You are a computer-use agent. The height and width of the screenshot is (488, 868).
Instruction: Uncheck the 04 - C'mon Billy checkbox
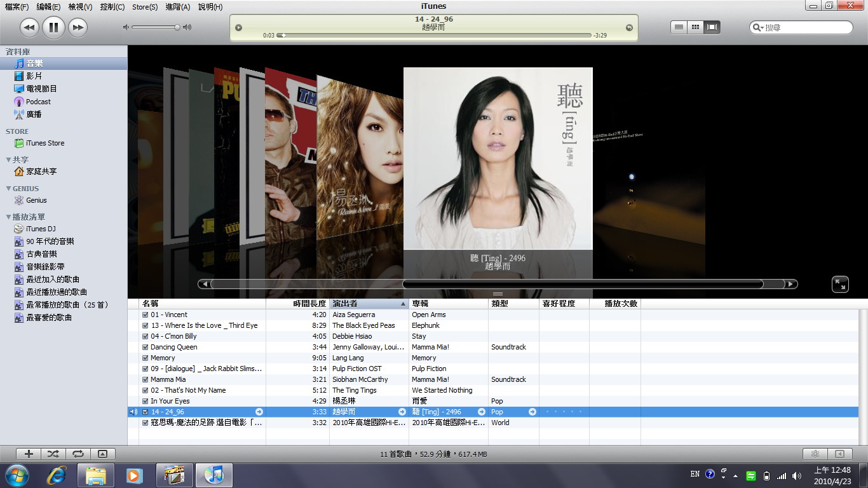pyautogui.click(x=146, y=336)
